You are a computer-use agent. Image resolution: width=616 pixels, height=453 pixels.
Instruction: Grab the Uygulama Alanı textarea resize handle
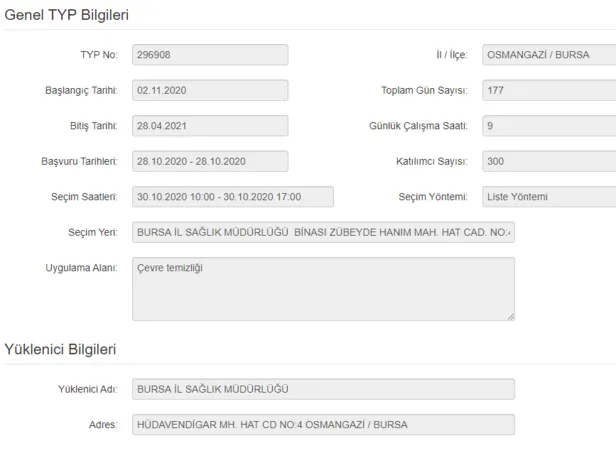[x=510, y=316]
